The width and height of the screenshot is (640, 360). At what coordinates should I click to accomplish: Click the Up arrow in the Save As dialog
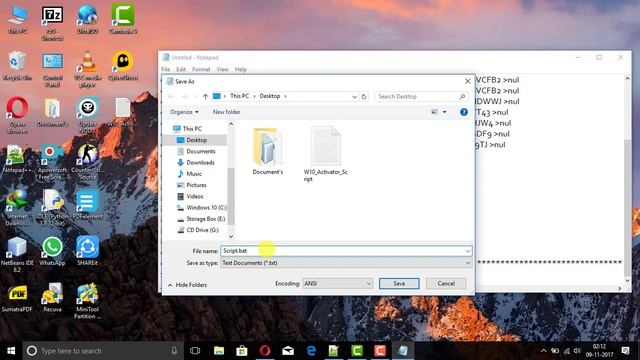pyautogui.click(x=205, y=96)
